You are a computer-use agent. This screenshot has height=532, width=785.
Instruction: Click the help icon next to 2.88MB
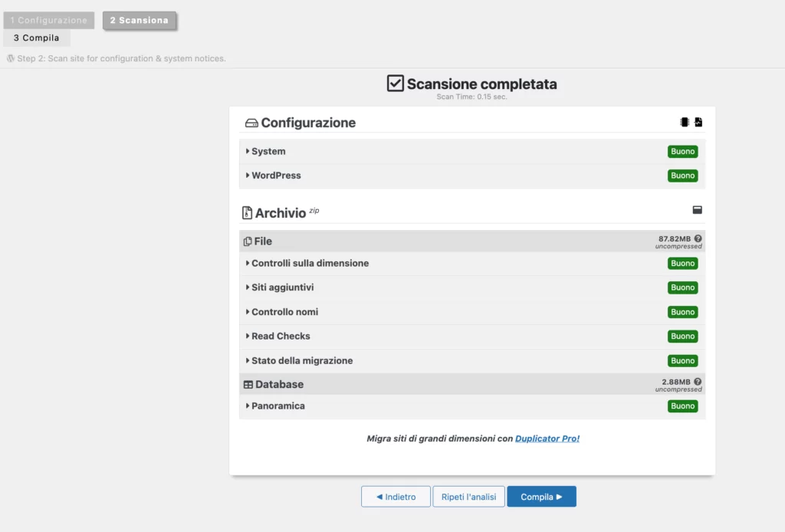click(698, 382)
